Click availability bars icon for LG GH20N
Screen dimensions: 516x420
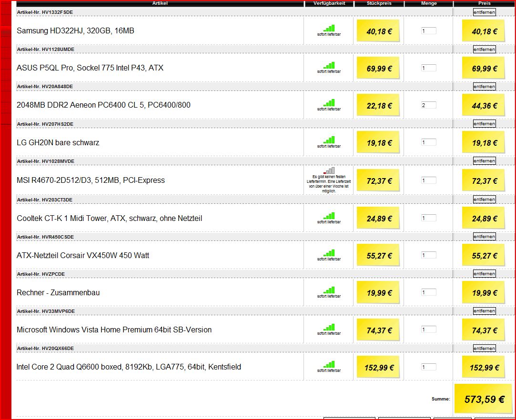pyautogui.click(x=329, y=140)
